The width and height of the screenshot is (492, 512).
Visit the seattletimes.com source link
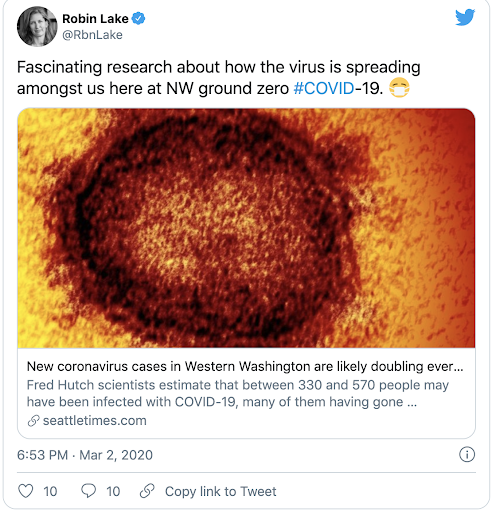[95, 421]
